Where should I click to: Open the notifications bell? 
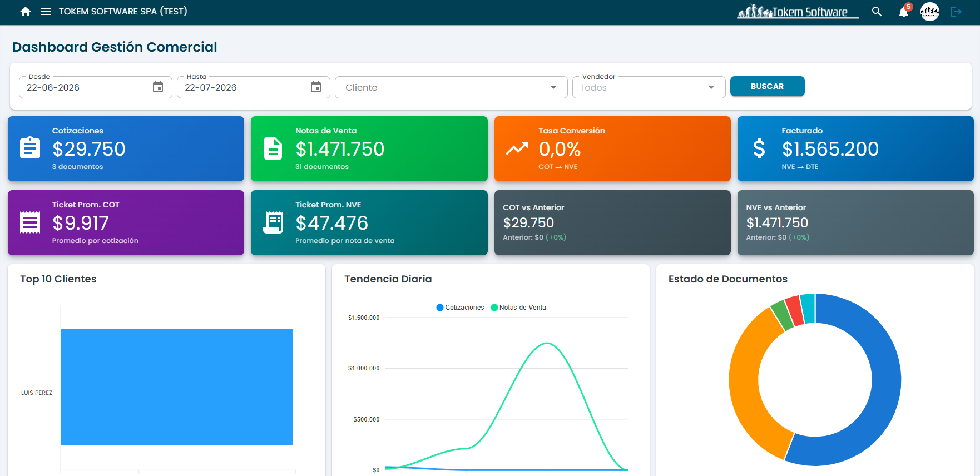[904, 12]
